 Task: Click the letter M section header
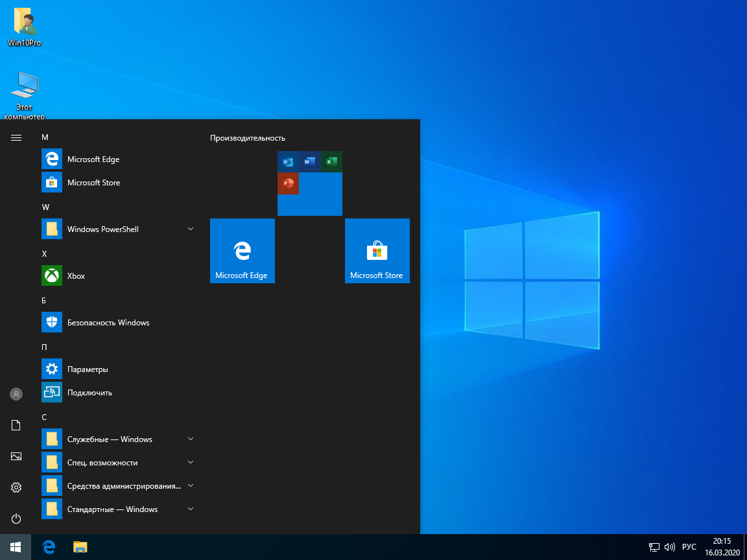point(45,137)
